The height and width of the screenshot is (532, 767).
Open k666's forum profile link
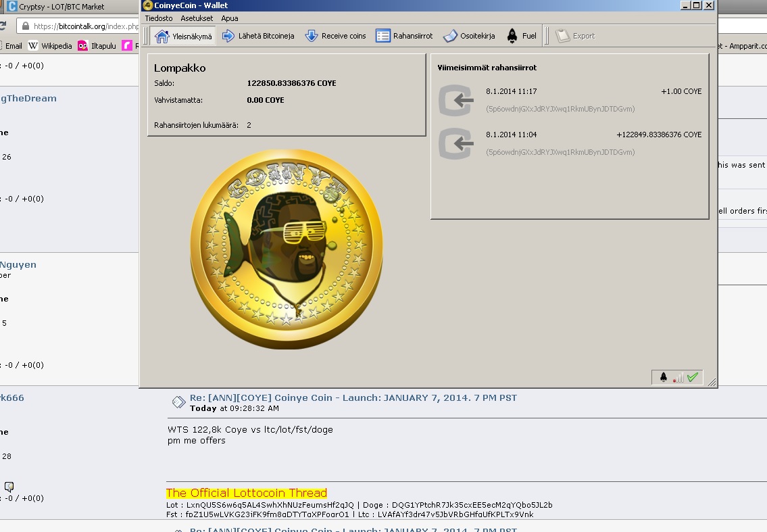pos(11,398)
